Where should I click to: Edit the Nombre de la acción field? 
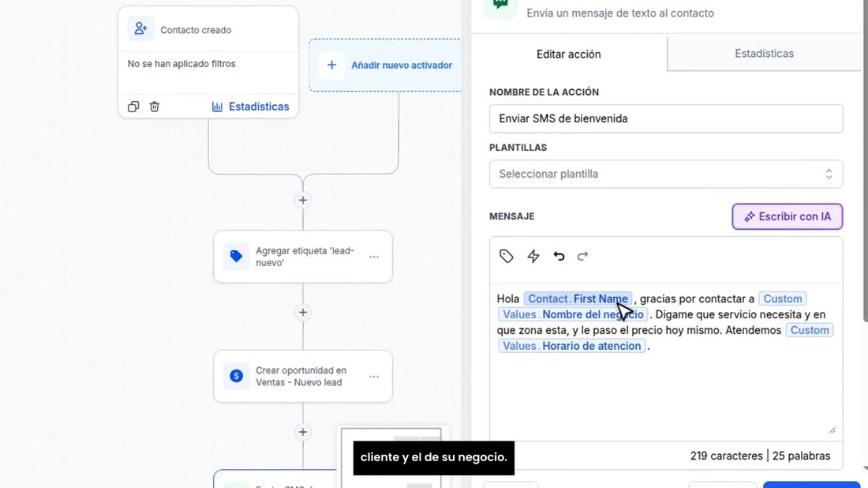tap(666, 118)
